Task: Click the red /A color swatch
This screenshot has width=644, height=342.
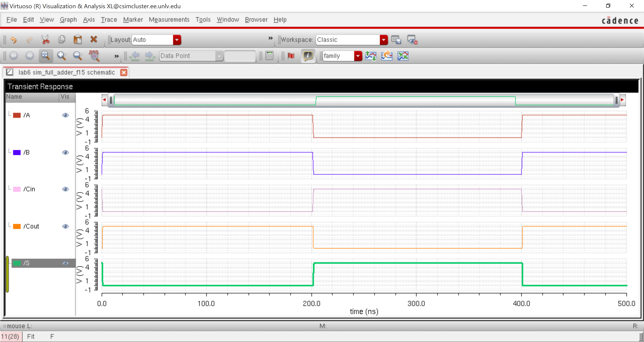Action: pos(17,115)
